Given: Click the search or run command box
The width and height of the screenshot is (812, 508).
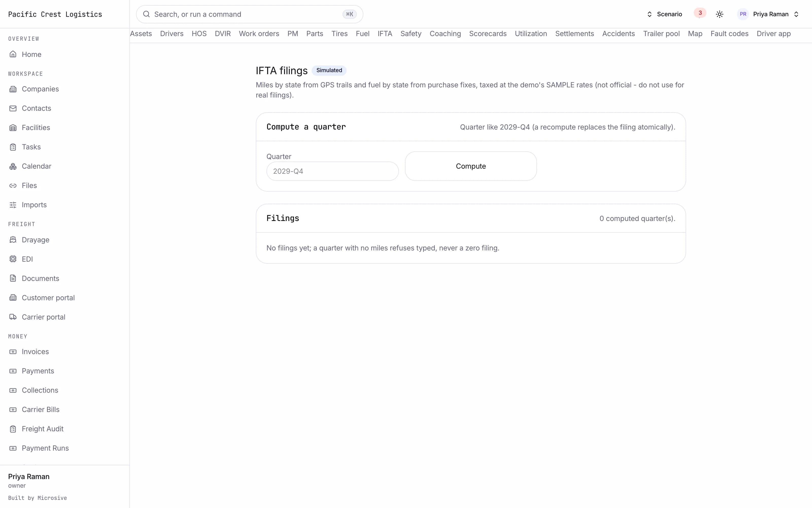Looking at the screenshot, I should click(249, 14).
